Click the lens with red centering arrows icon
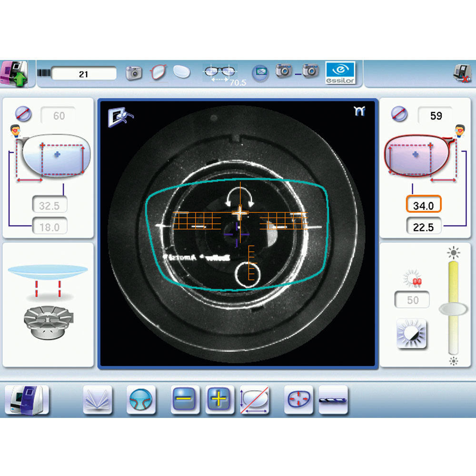The height and width of the screenshot is (476, 476). pyautogui.click(x=298, y=400)
